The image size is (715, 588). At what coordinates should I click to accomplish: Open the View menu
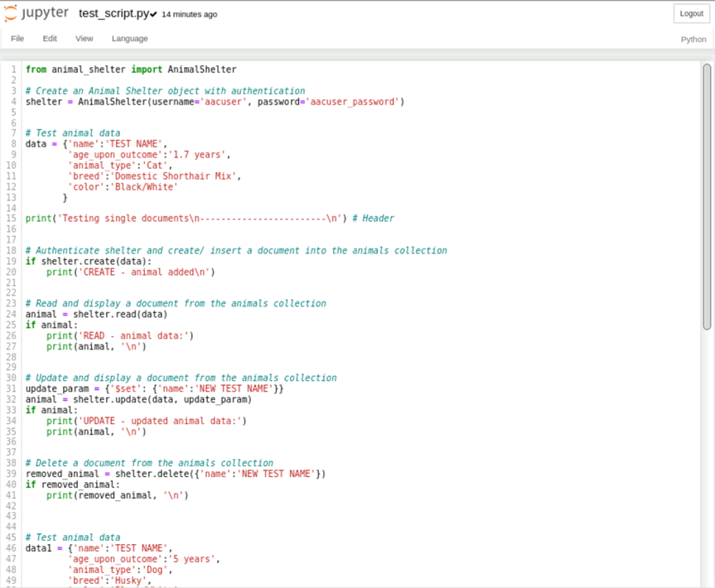tap(85, 38)
